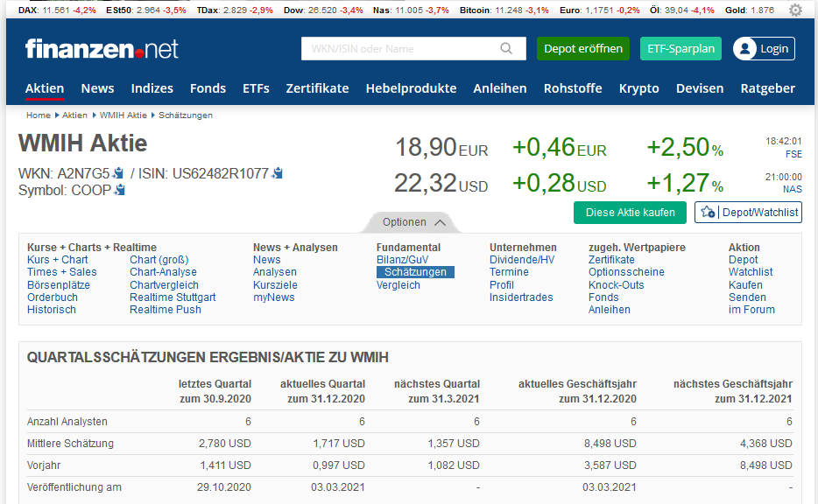Open the Krypto main menu
The image size is (818, 504).
(639, 88)
